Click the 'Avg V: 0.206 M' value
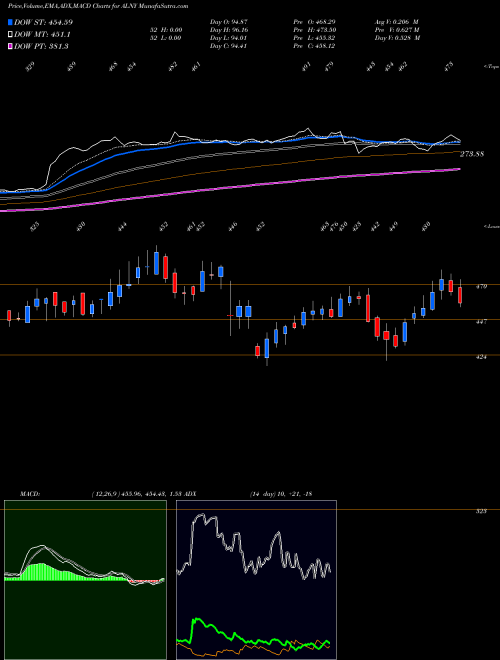Screen dimensions: 500x660 [397, 22]
